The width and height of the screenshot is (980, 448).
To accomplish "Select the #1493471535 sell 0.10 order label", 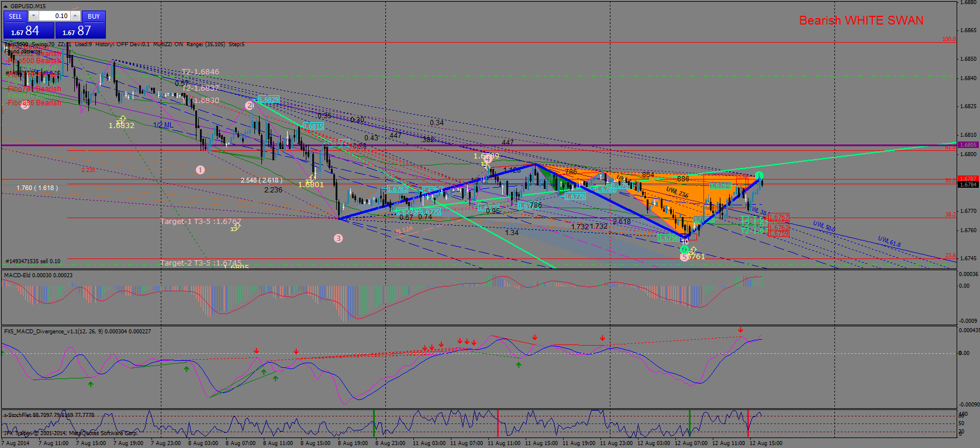I will pos(33,261).
